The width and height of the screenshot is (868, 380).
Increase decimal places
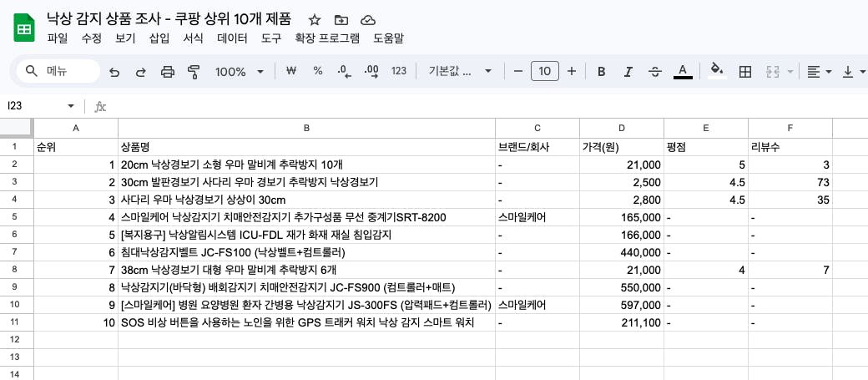(371, 71)
